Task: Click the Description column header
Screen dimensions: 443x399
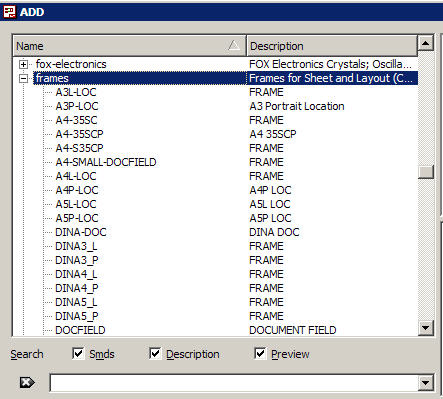Action: [x=332, y=46]
